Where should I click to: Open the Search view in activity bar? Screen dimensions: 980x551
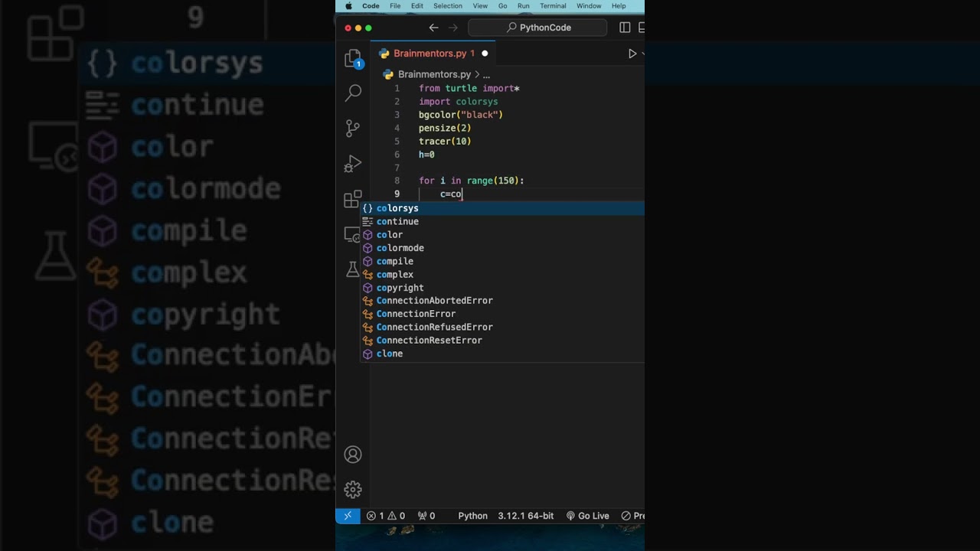click(x=353, y=93)
